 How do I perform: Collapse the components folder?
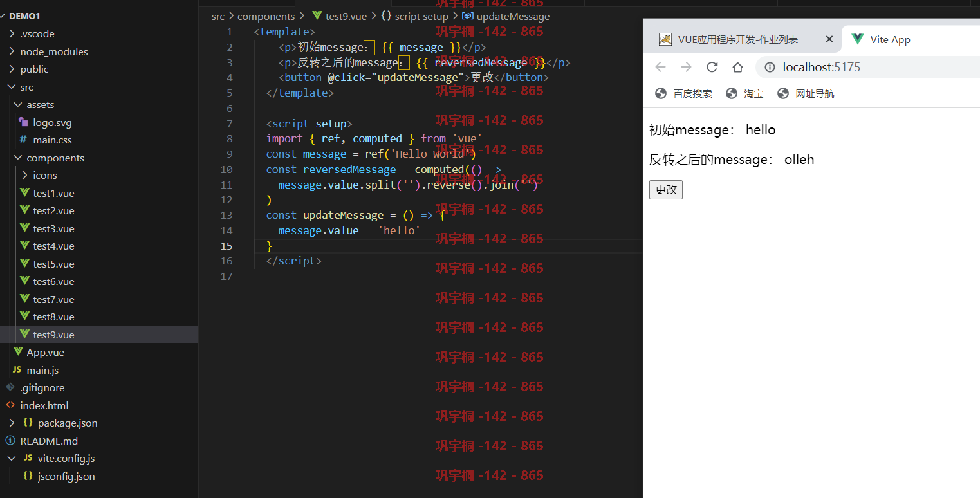pyautogui.click(x=18, y=158)
